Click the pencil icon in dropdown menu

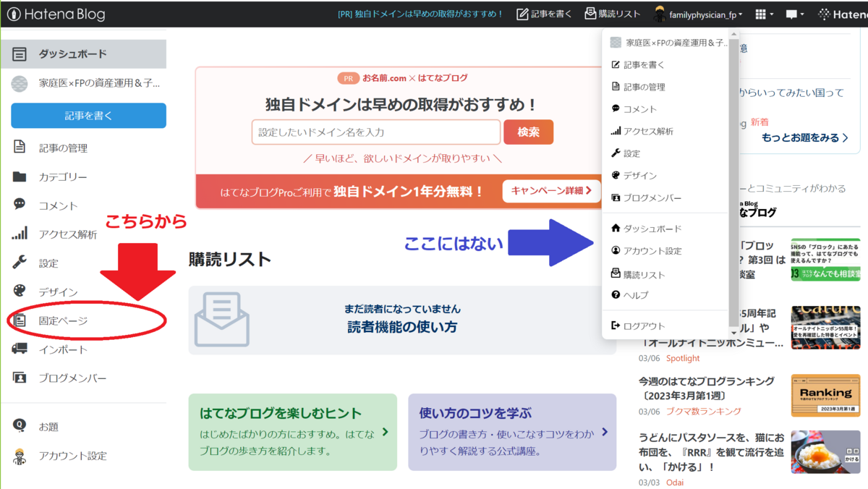point(616,64)
